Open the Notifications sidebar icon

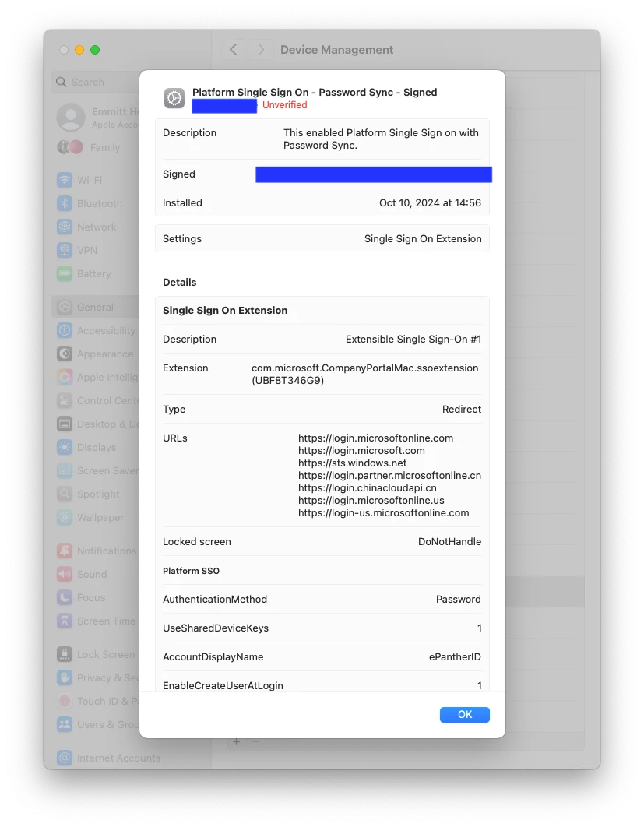tap(65, 551)
